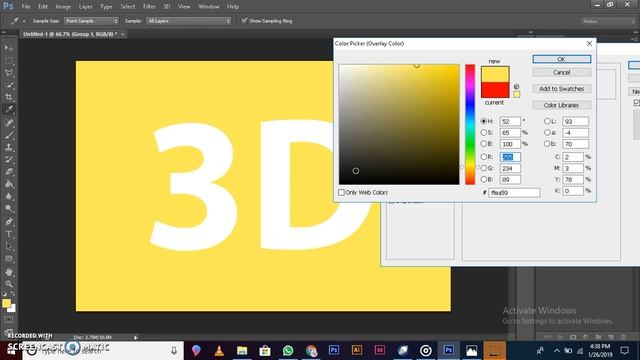The image size is (640, 360).
Task: Click the red current color swatch
Action: [x=495, y=90]
